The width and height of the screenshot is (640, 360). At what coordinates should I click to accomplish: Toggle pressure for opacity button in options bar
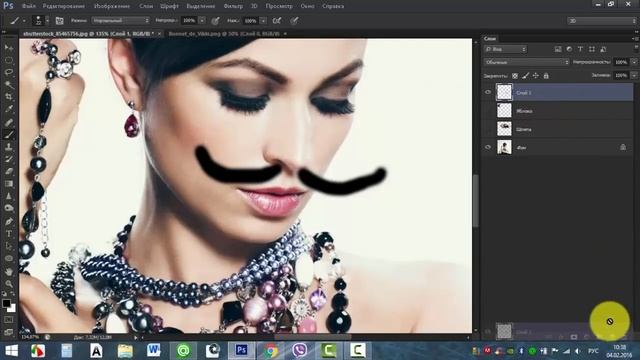[x=216, y=20]
